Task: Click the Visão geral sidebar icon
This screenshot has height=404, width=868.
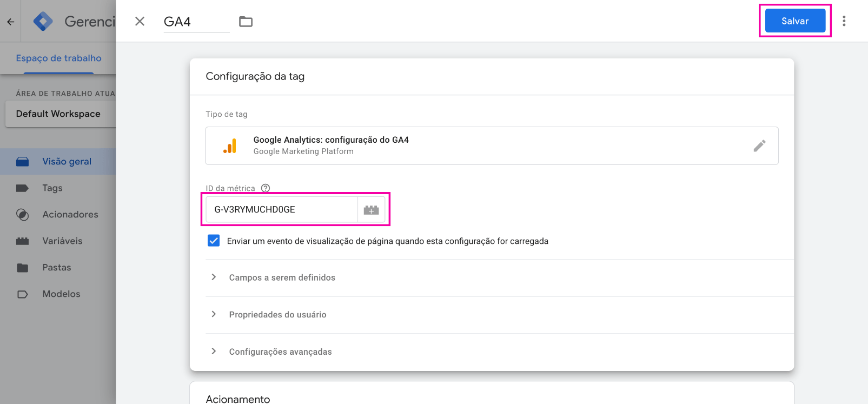Action: click(x=22, y=161)
